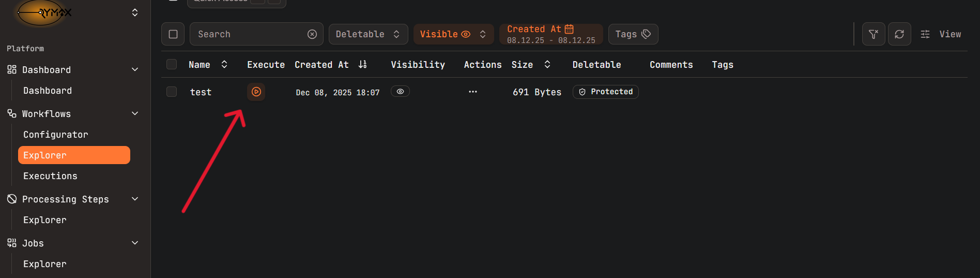Open the Workflows Configurator page

[x=74, y=135]
